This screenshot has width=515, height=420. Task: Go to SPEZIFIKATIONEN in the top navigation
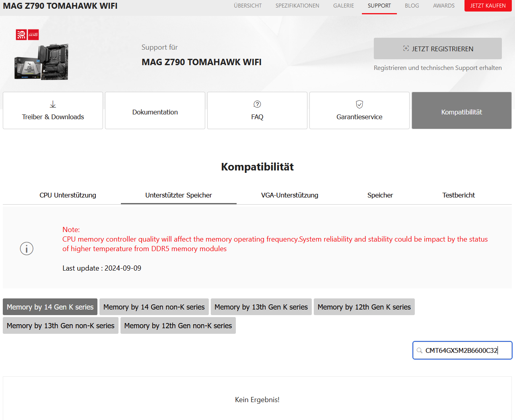297,6
